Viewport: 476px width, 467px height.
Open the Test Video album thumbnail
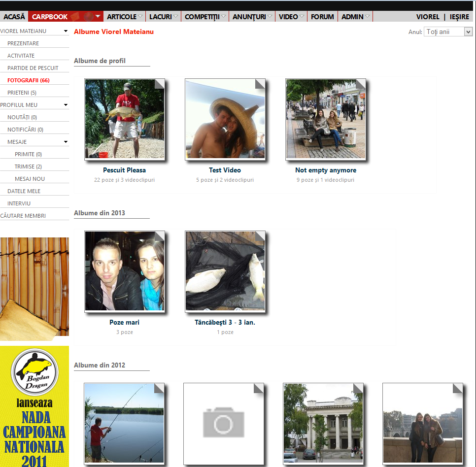point(225,119)
